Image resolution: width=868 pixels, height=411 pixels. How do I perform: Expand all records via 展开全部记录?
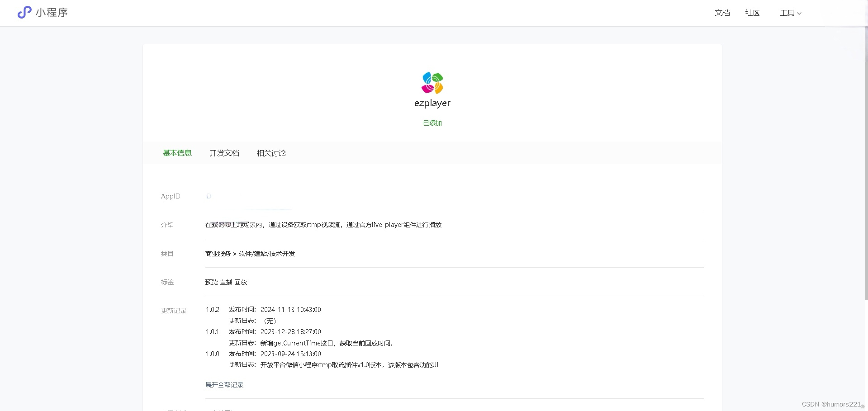click(x=224, y=385)
